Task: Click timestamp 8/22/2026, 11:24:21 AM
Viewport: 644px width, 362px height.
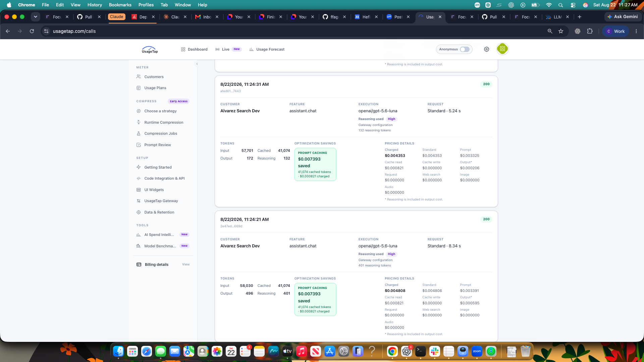Action: 245,220
